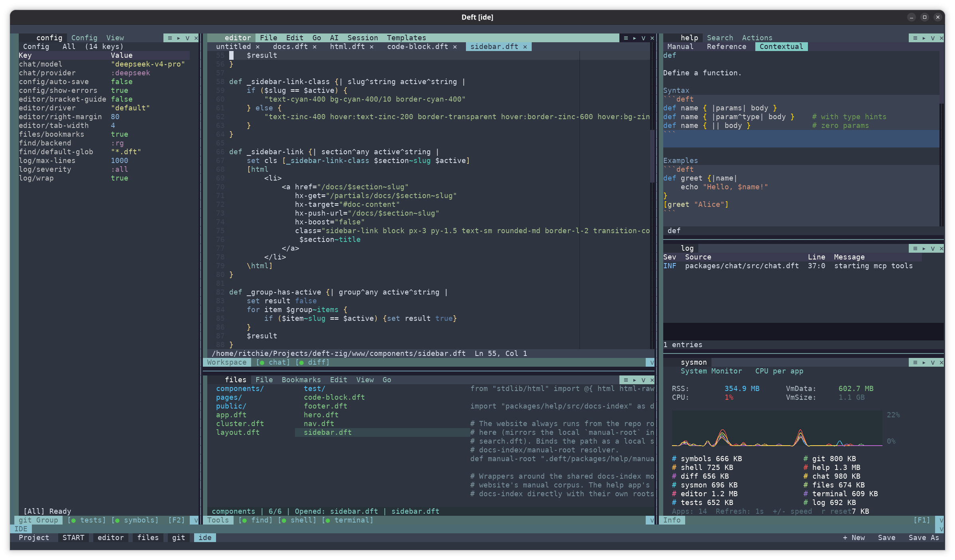This screenshot has height=560, width=955.
Task: Close the help panel with its × icon
Action: click(941, 38)
